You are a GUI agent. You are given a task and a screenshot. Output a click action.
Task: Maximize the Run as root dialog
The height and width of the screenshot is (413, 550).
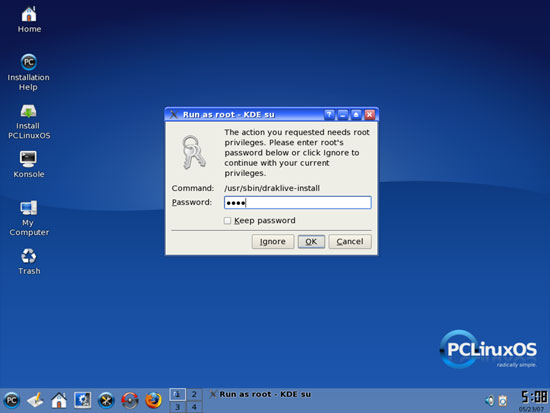(x=356, y=114)
